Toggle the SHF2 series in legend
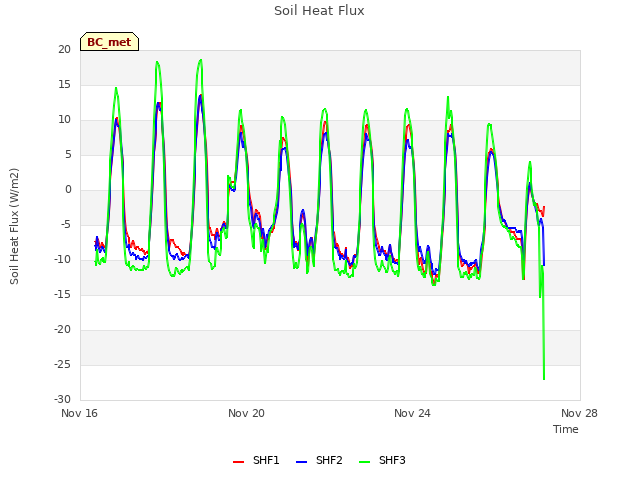640x480 pixels. [x=319, y=461]
